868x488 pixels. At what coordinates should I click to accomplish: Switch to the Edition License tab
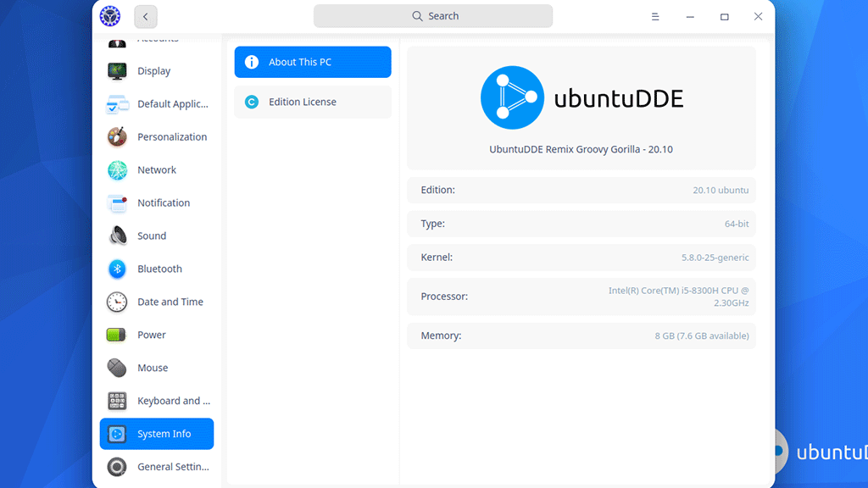click(x=312, y=101)
